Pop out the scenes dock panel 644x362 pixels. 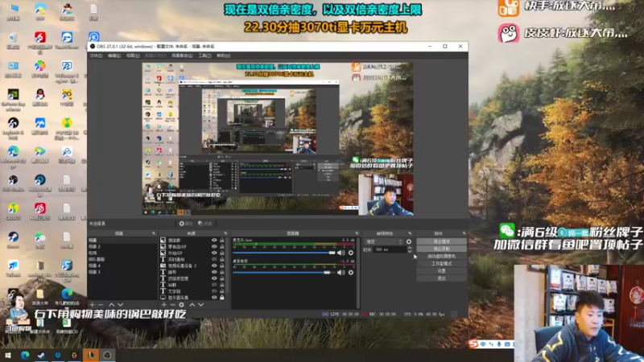(154, 233)
